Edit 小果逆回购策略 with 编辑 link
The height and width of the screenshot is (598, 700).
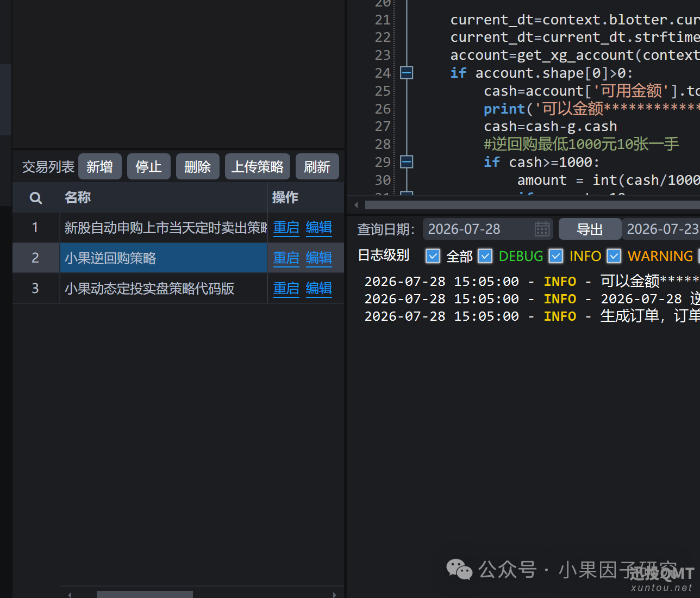pyautogui.click(x=319, y=258)
